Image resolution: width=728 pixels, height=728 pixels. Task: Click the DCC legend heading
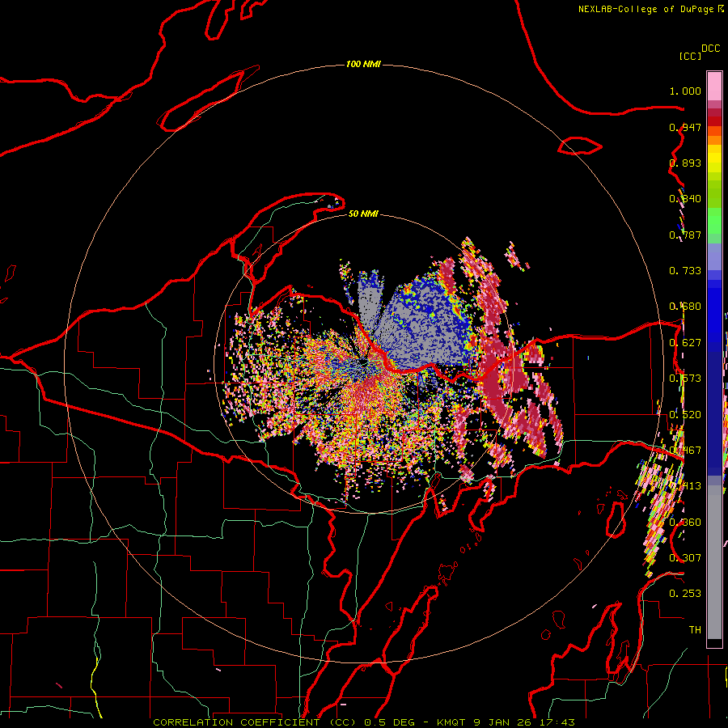point(710,49)
